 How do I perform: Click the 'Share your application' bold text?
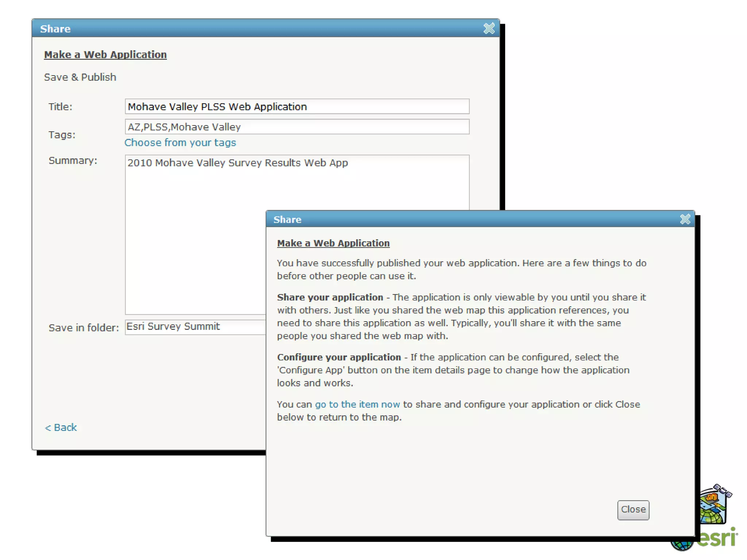point(330,297)
